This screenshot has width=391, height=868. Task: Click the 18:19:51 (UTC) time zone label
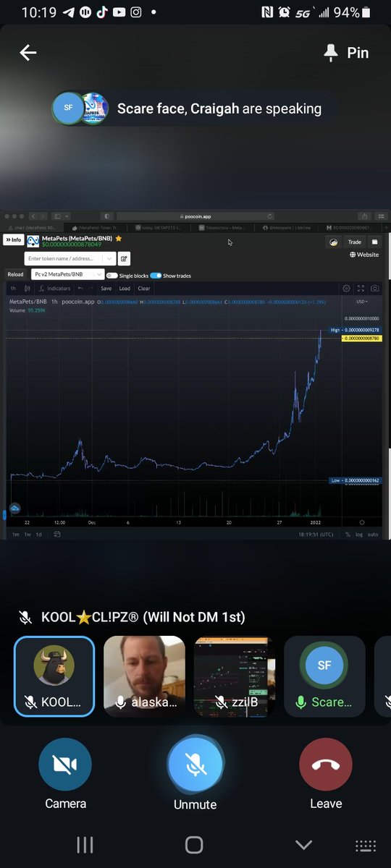pos(316,535)
